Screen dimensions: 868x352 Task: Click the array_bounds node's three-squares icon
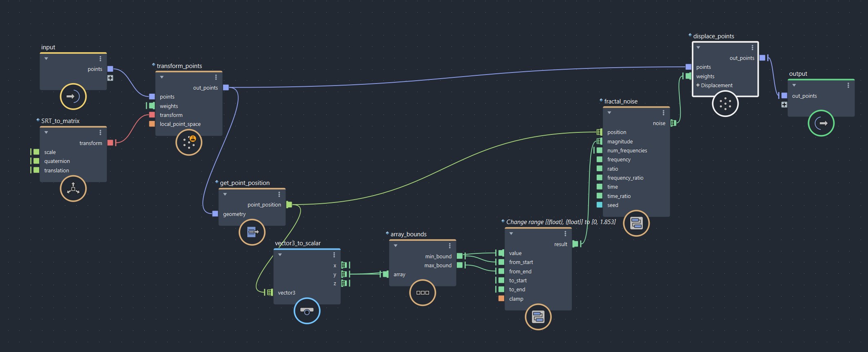pos(423,293)
